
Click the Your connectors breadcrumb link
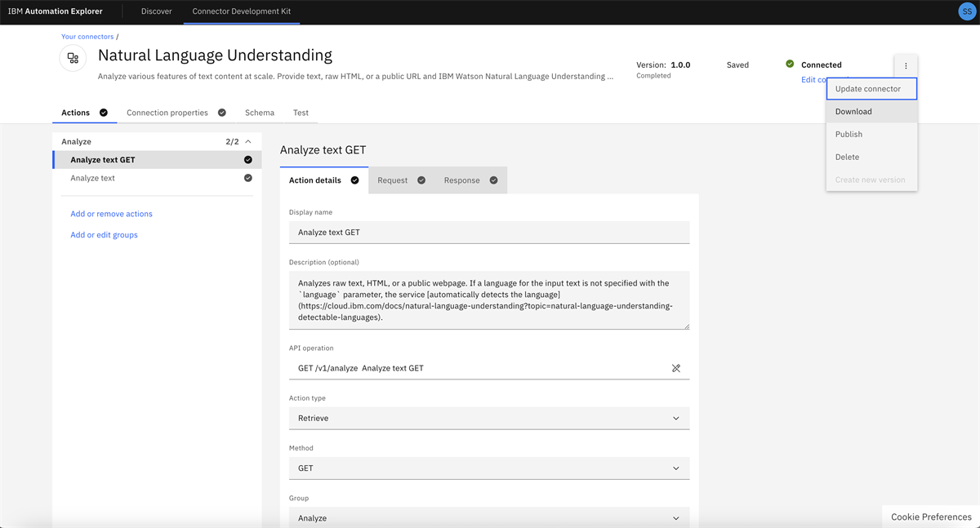click(x=87, y=37)
